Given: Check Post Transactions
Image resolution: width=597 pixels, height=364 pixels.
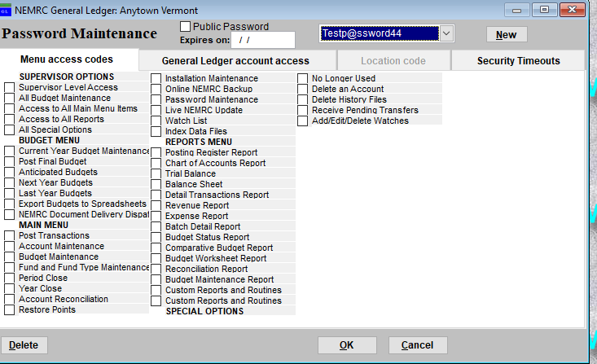Looking at the screenshot, I should (10, 235).
